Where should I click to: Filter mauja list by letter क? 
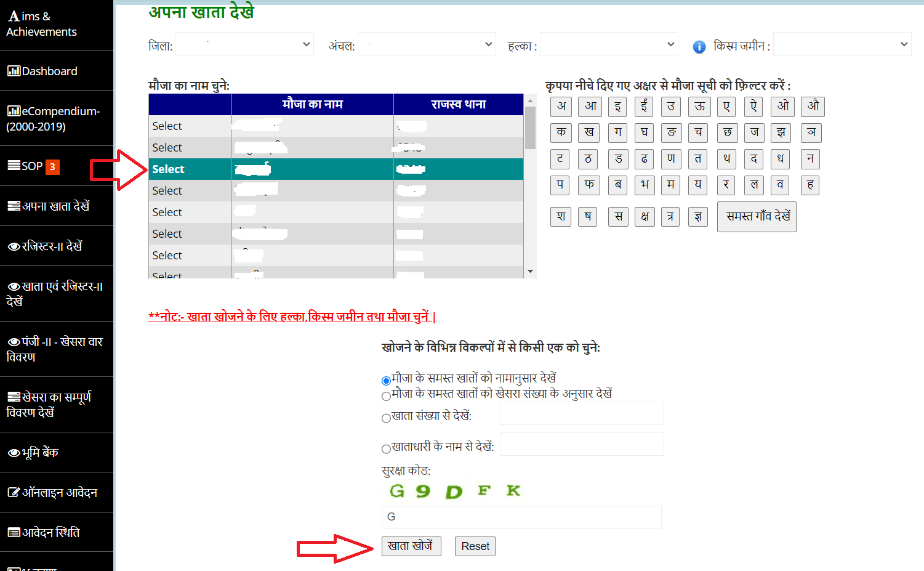coord(561,132)
